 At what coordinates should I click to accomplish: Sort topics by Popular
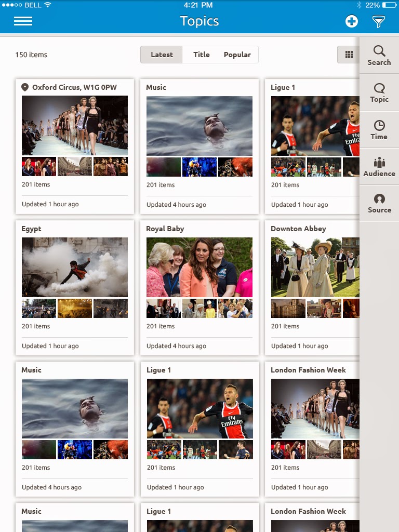(x=237, y=55)
